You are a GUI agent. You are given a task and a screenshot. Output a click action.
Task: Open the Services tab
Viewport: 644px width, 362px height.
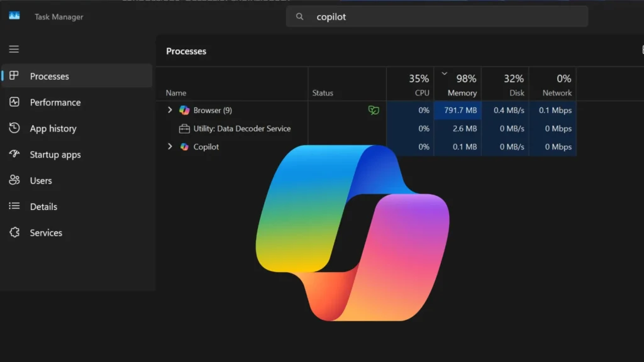coord(77,233)
